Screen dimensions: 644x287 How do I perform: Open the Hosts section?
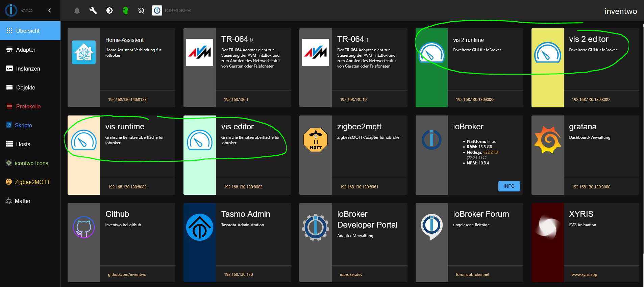point(30,144)
